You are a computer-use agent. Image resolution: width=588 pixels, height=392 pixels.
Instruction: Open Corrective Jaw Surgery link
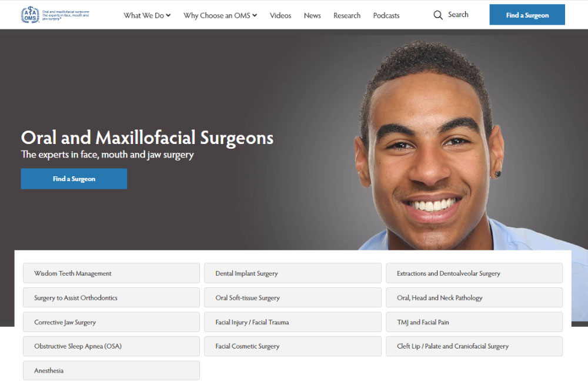[x=111, y=322]
